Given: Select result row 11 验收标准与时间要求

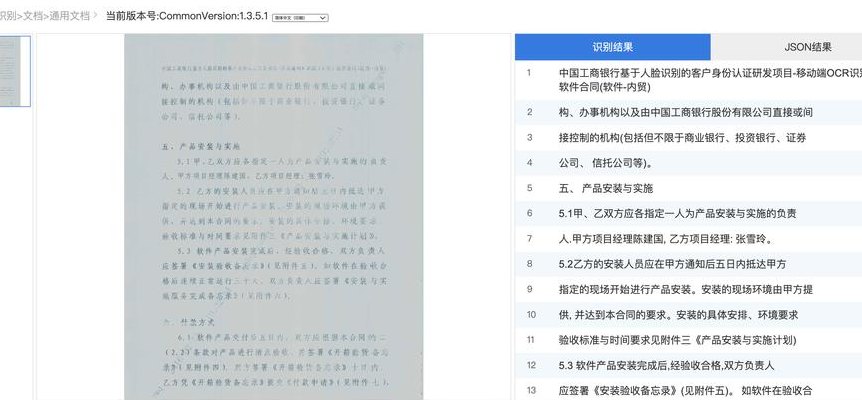Looking at the screenshot, I should click(688, 340).
